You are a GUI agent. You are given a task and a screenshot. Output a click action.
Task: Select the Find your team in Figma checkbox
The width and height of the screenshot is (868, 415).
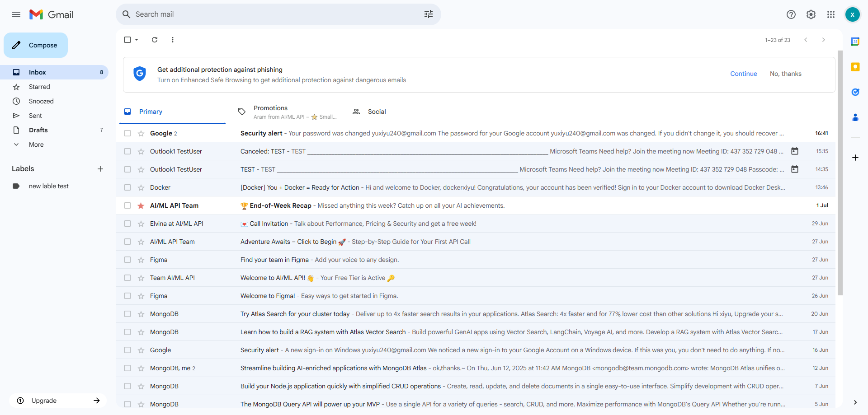point(127,260)
